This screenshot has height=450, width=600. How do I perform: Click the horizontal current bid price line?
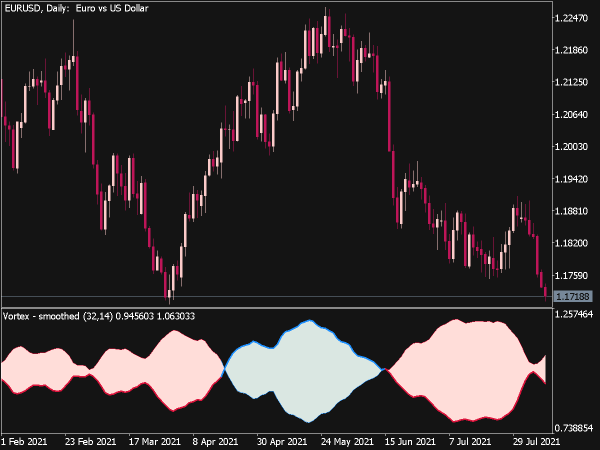[x=277, y=297]
